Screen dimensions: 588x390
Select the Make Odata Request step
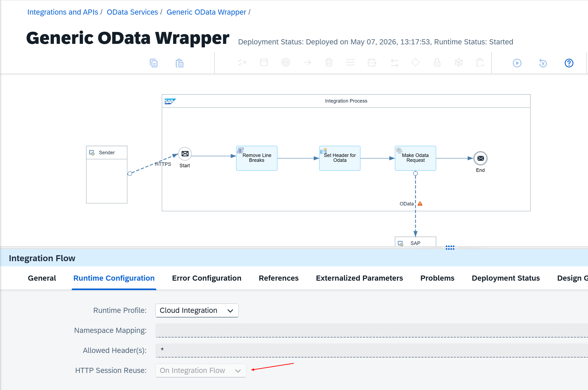(x=415, y=158)
